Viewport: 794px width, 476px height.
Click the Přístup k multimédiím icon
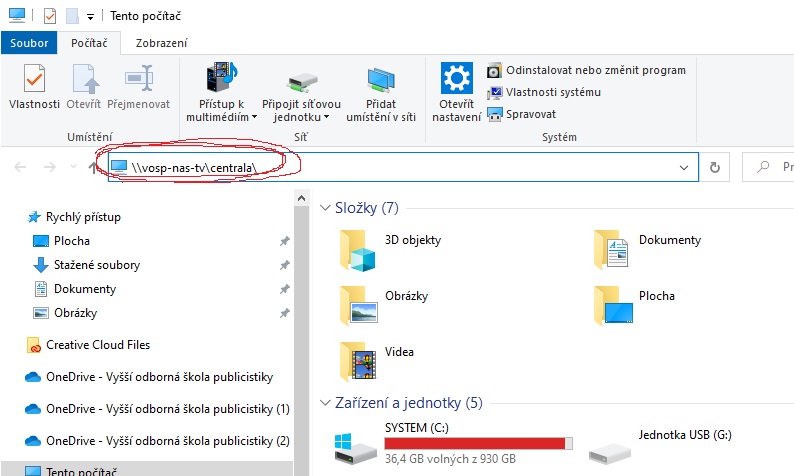coord(221,77)
